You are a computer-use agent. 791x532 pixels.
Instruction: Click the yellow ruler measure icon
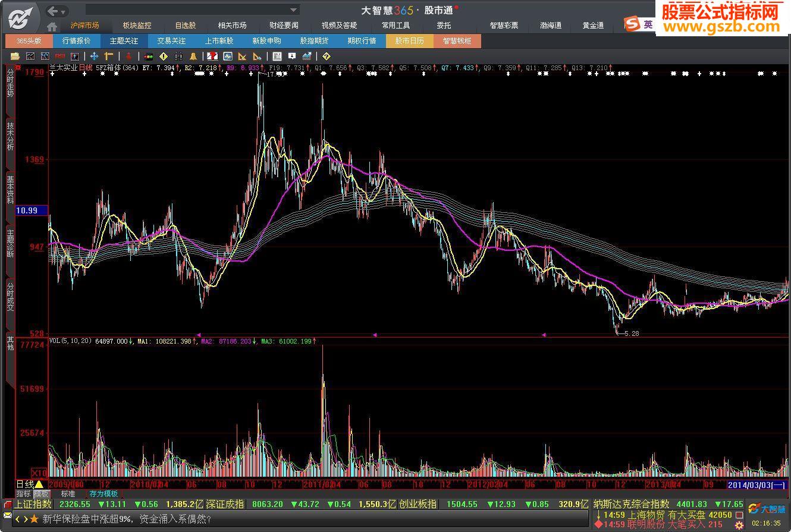coord(109,56)
